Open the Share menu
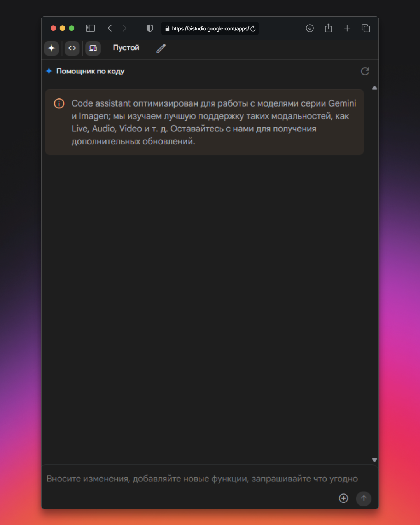 (x=329, y=28)
